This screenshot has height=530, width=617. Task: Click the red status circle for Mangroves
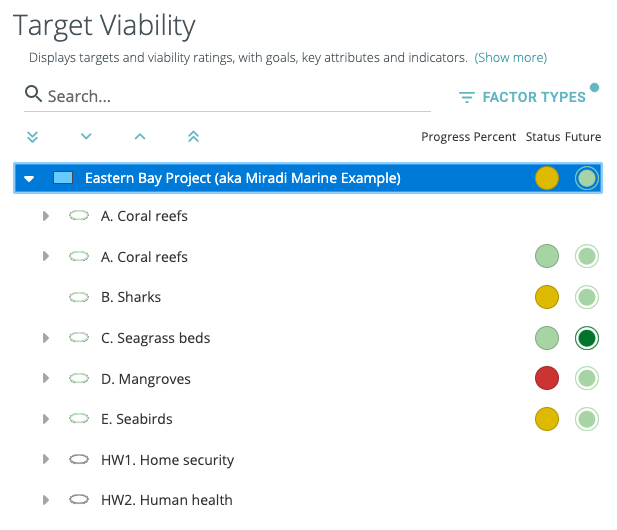point(546,378)
